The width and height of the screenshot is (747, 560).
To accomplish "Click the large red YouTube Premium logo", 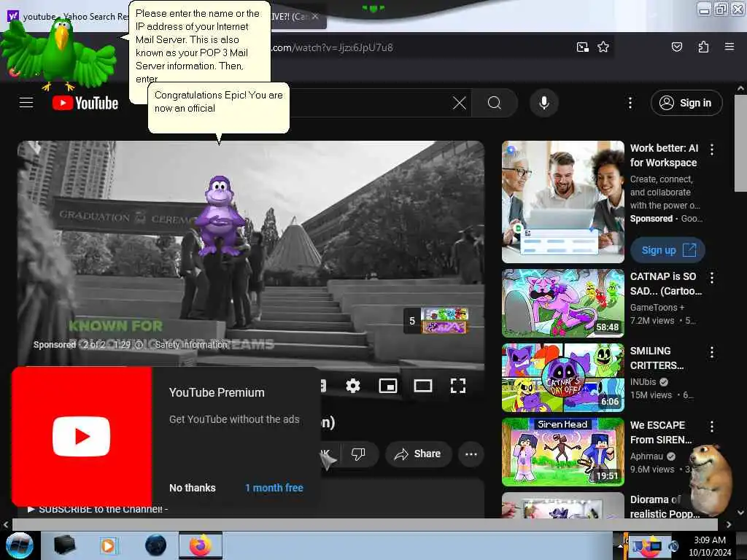I will coord(82,436).
